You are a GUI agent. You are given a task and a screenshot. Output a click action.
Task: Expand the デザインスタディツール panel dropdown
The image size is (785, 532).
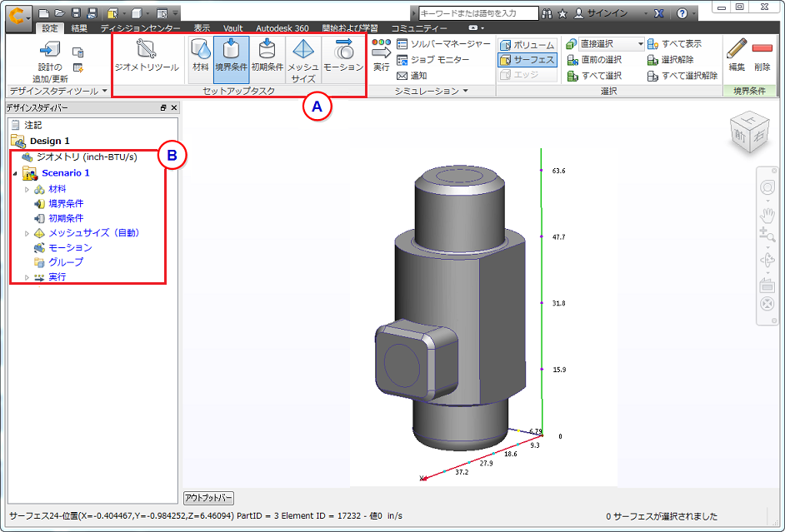tap(105, 91)
